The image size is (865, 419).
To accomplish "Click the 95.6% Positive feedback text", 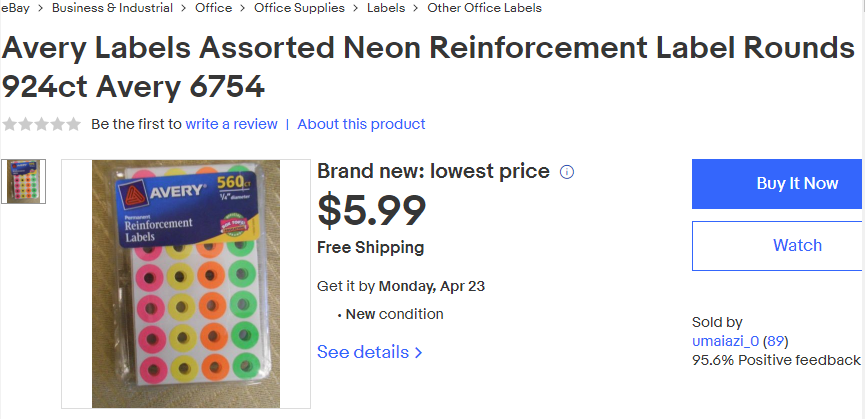I will point(775,360).
